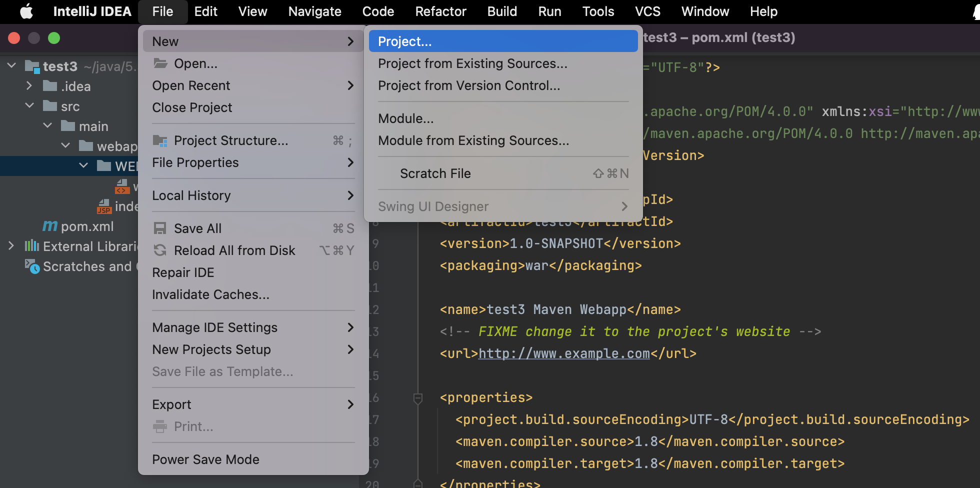Screen dimensions: 980x488
Task: Open the Refactor menu
Action: 440,11
